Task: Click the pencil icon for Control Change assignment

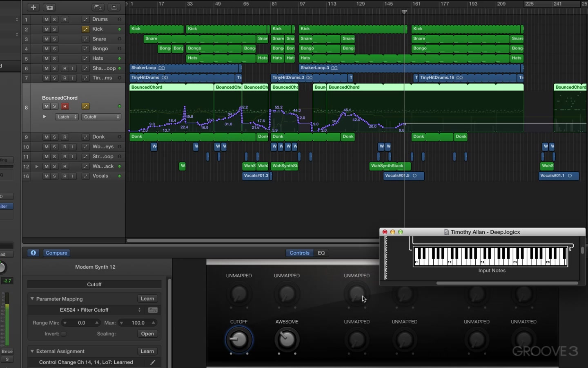Action: click(153, 362)
